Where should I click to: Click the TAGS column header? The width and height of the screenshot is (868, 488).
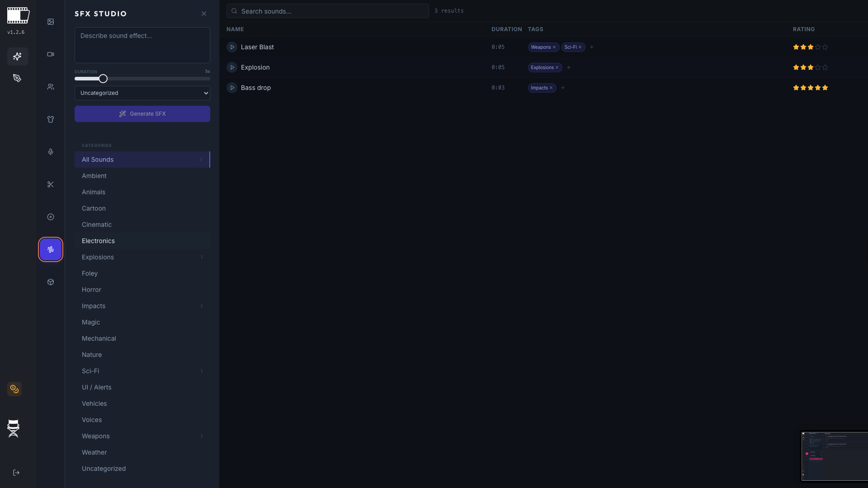pyautogui.click(x=536, y=29)
